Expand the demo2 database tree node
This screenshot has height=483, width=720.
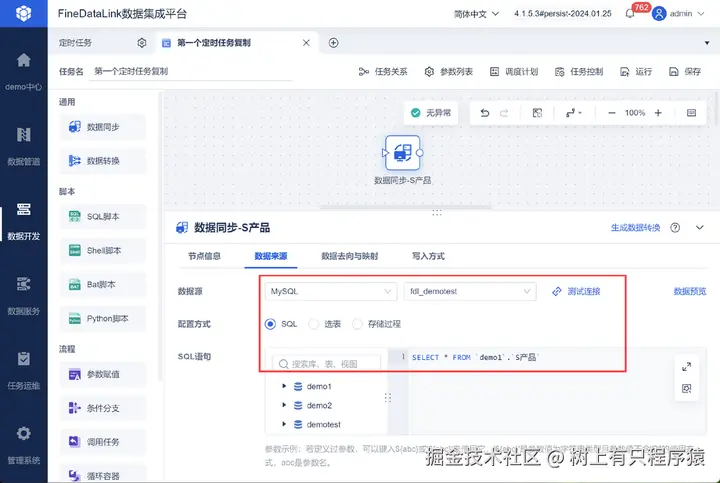point(284,405)
